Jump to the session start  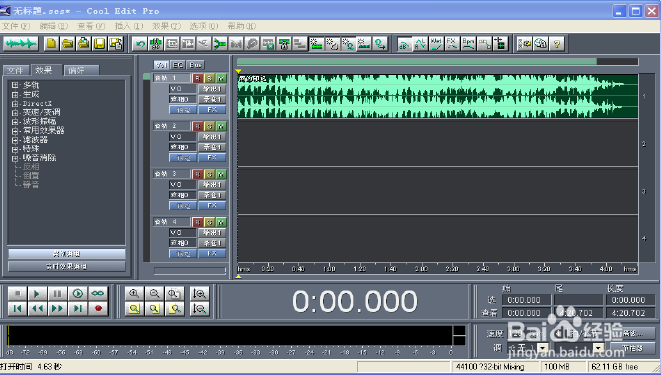[x=17, y=309]
